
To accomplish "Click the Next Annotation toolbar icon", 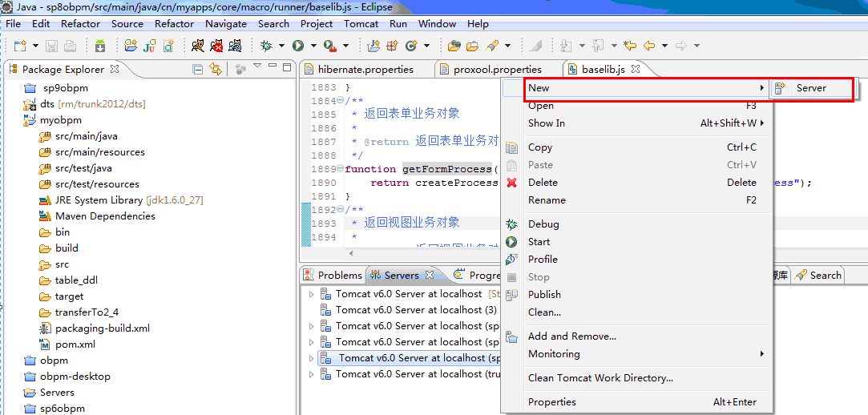I will [x=566, y=46].
